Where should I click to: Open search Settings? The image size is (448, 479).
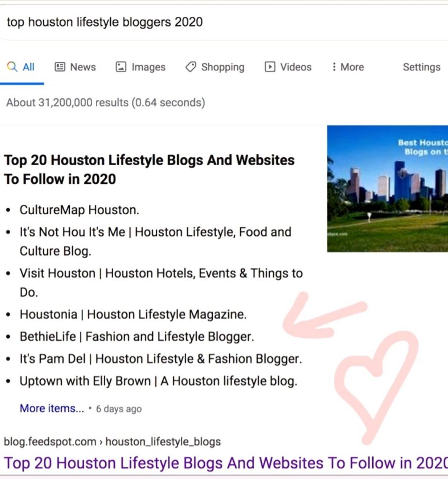click(422, 67)
